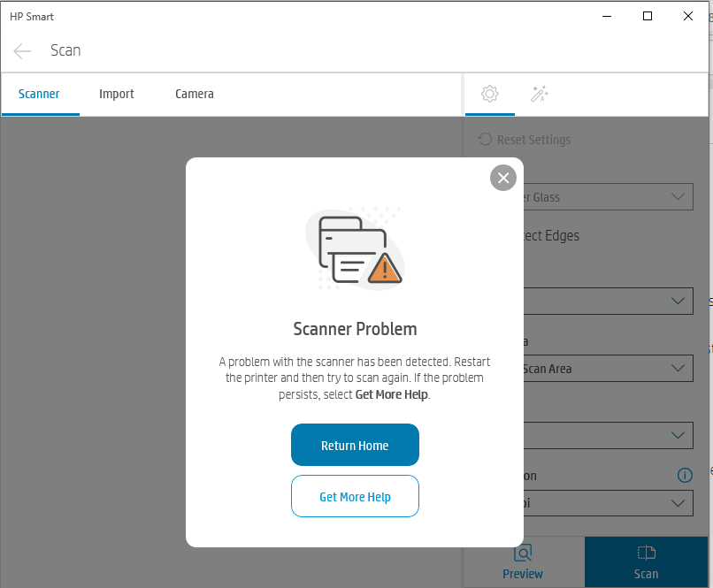
Task: Click the printer warning illustration
Action: point(355,249)
